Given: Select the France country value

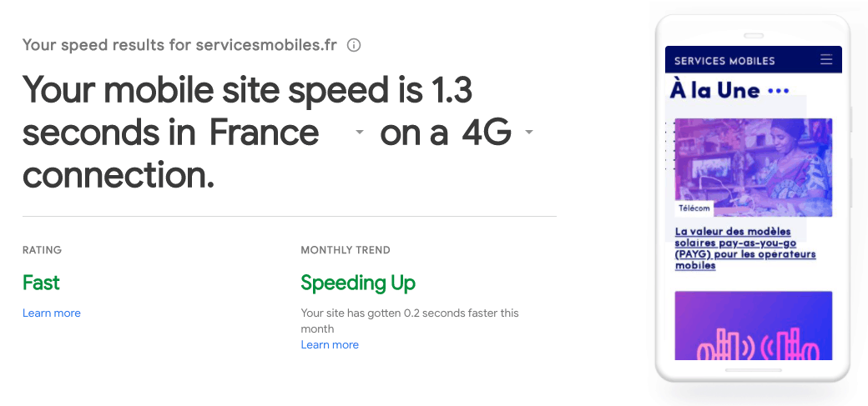Looking at the screenshot, I should (x=264, y=133).
